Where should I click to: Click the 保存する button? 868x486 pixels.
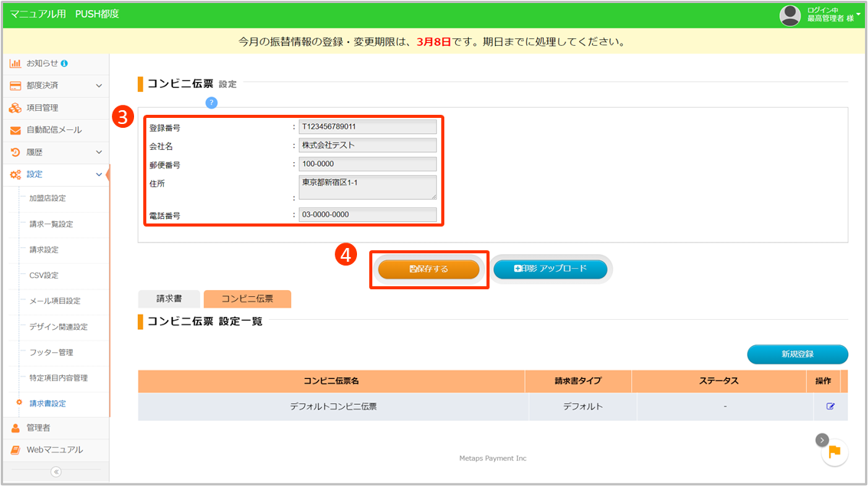(x=429, y=269)
